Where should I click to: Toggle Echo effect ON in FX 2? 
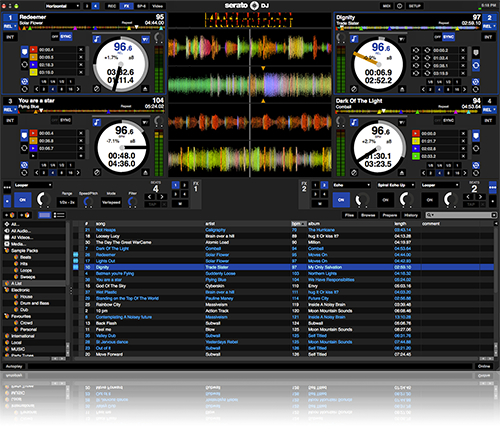point(341,200)
